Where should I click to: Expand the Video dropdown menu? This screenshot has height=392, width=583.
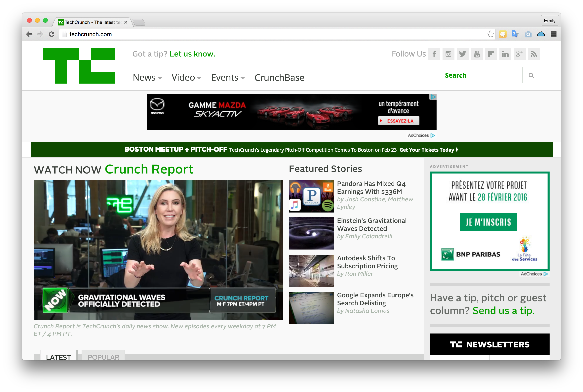coord(186,78)
